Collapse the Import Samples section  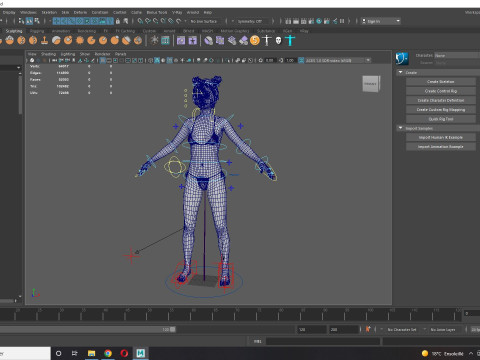[x=400, y=128]
